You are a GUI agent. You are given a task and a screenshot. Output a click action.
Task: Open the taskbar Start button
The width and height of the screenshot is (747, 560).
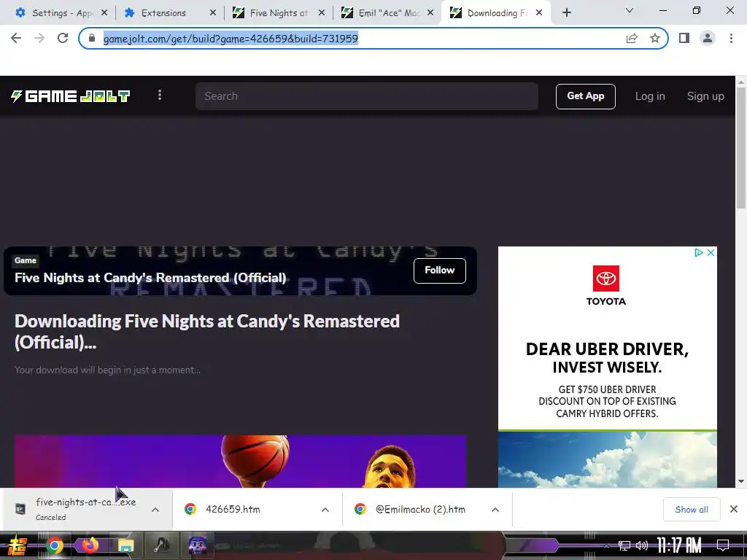[x=17, y=545]
